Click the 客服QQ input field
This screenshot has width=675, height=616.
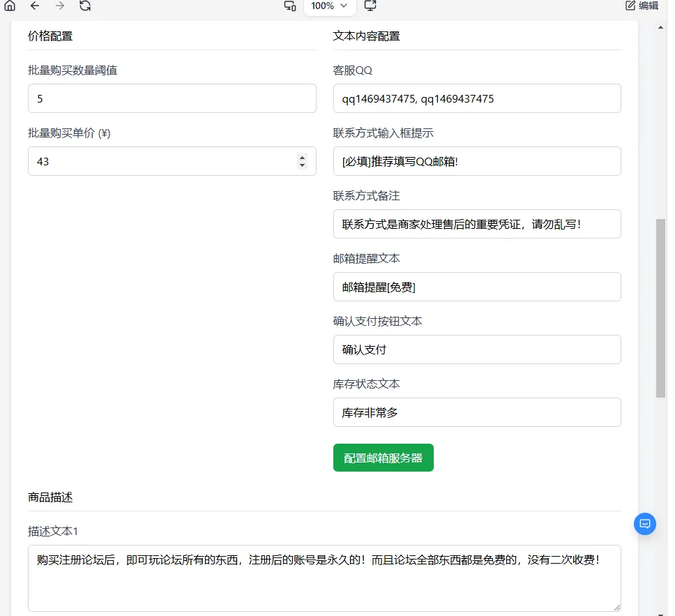click(477, 98)
